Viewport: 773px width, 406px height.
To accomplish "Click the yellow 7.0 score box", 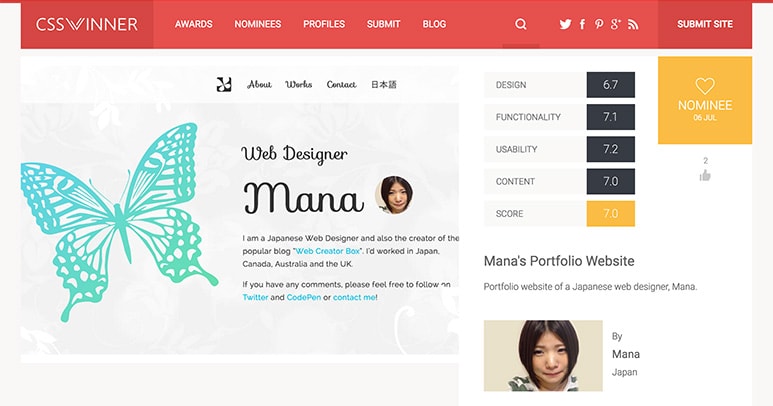I will 610,213.
